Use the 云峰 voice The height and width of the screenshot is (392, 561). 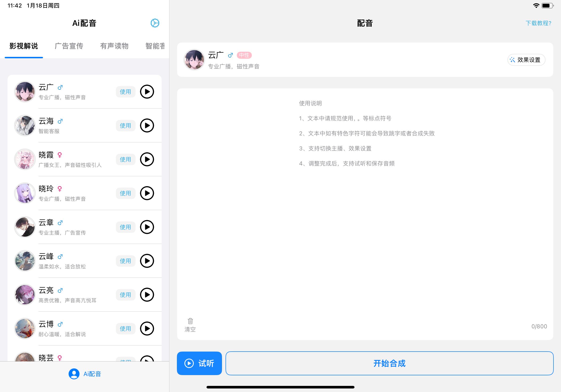click(125, 261)
